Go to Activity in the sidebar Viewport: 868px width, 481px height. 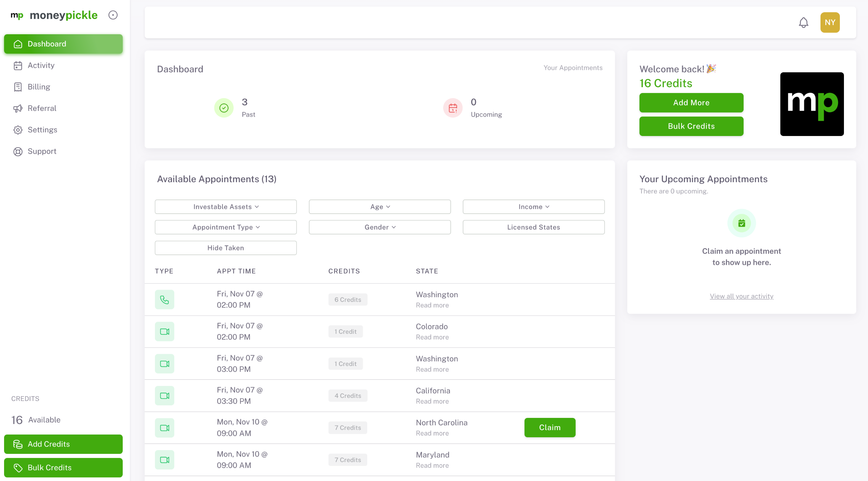(x=41, y=65)
